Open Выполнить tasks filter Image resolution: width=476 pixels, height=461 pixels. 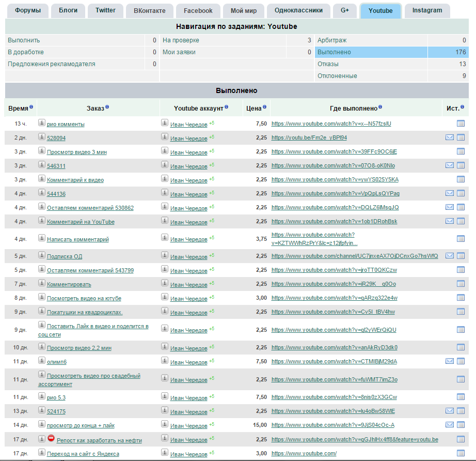tap(24, 40)
